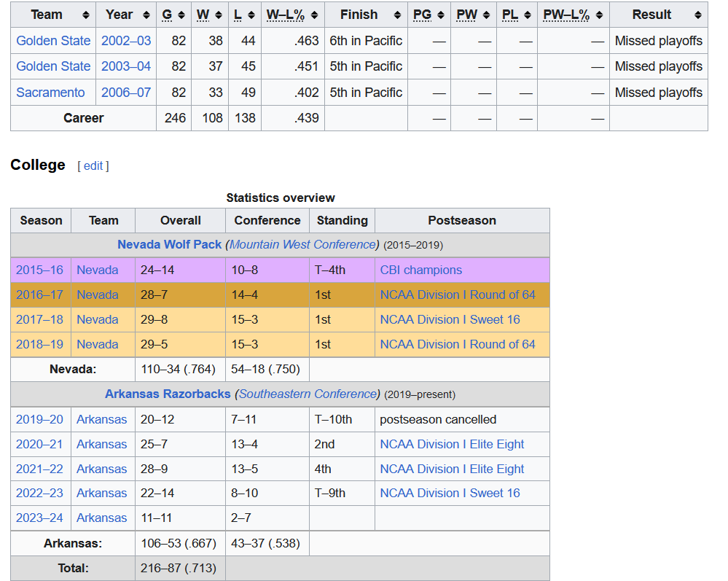Sort by PW column arrows

pos(487,15)
